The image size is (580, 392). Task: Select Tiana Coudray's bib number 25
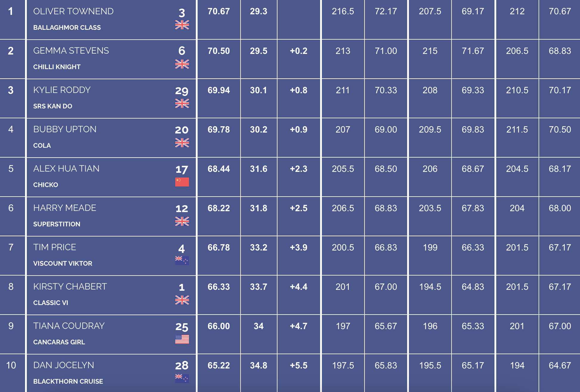[182, 327]
